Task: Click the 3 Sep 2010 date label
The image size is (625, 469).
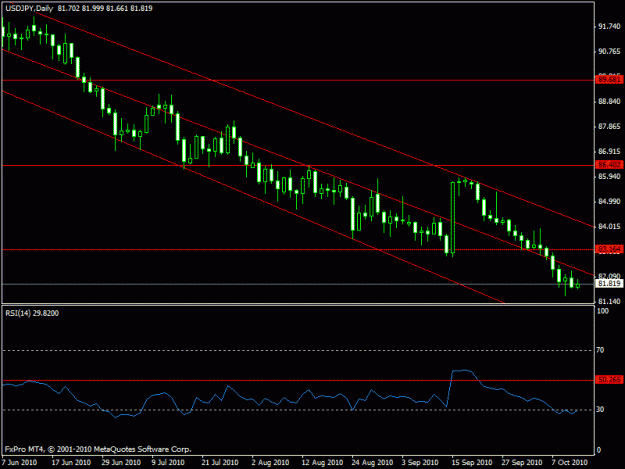Action: (420, 463)
